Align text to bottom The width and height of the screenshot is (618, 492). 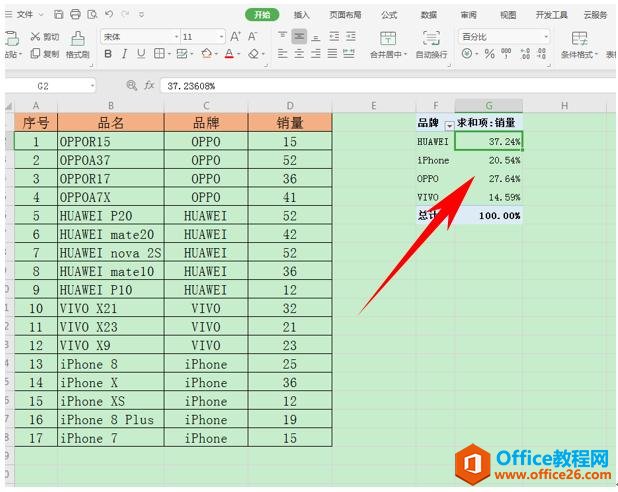click(x=316, y=37)
